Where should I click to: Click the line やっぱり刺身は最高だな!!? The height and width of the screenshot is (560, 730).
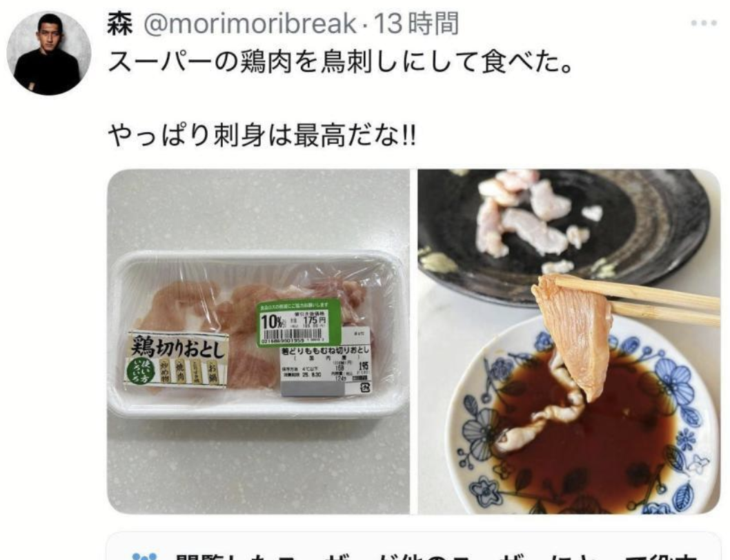262,136
